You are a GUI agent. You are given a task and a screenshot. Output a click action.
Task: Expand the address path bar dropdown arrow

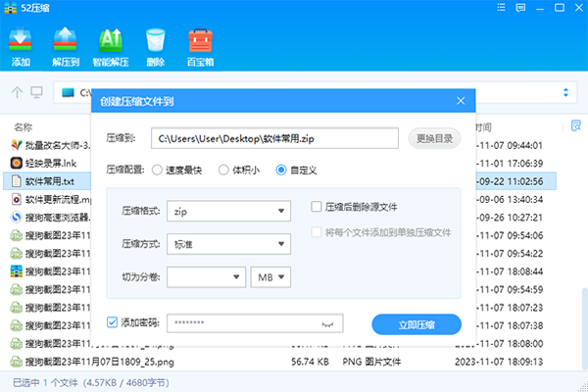pyautogui.click(x=565, y=93)
